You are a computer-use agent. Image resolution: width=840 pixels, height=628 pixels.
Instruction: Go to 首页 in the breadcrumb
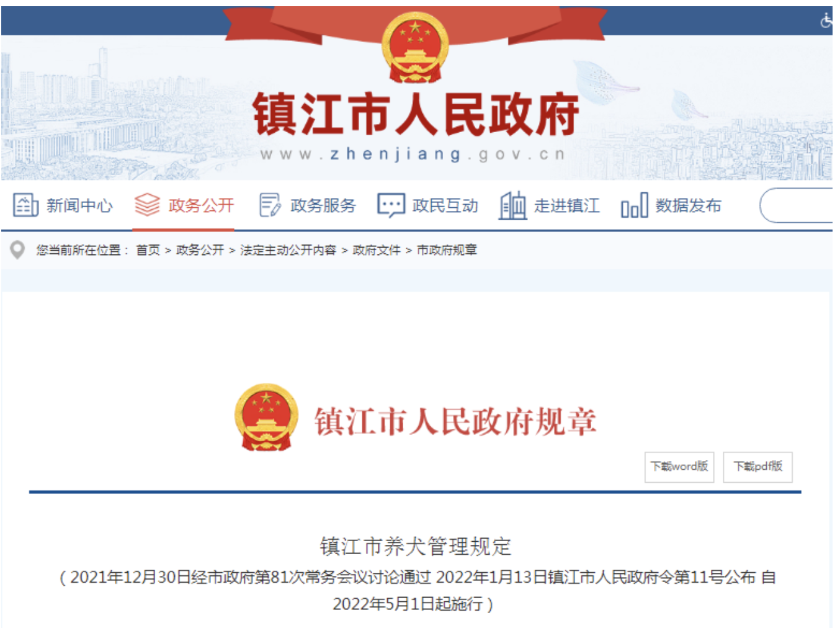[x=148, y=250]
